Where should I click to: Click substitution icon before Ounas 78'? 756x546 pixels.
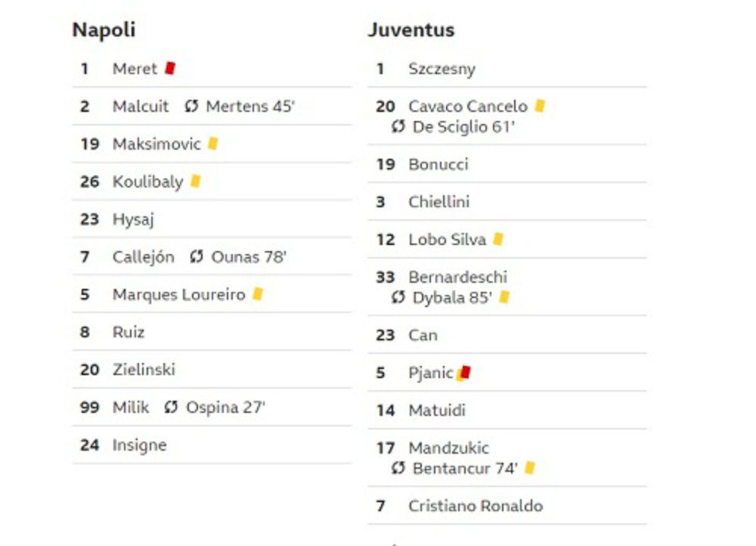point(197,257)
